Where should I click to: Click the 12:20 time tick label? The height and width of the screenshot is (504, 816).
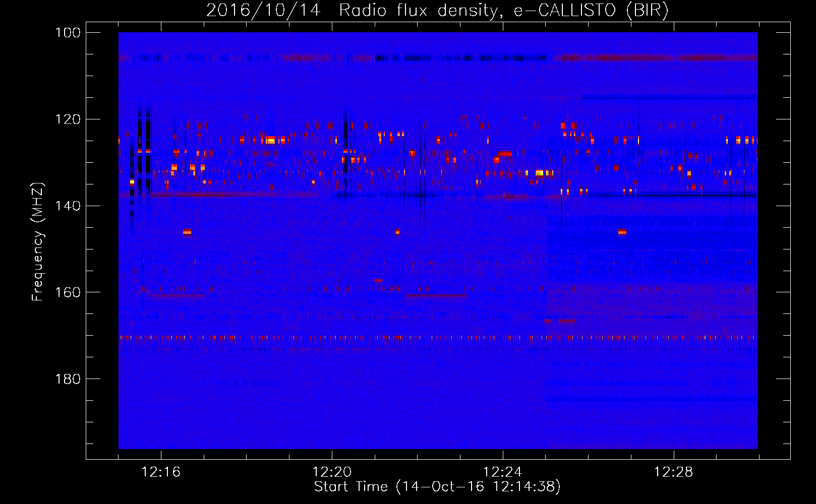coord(332,472)
